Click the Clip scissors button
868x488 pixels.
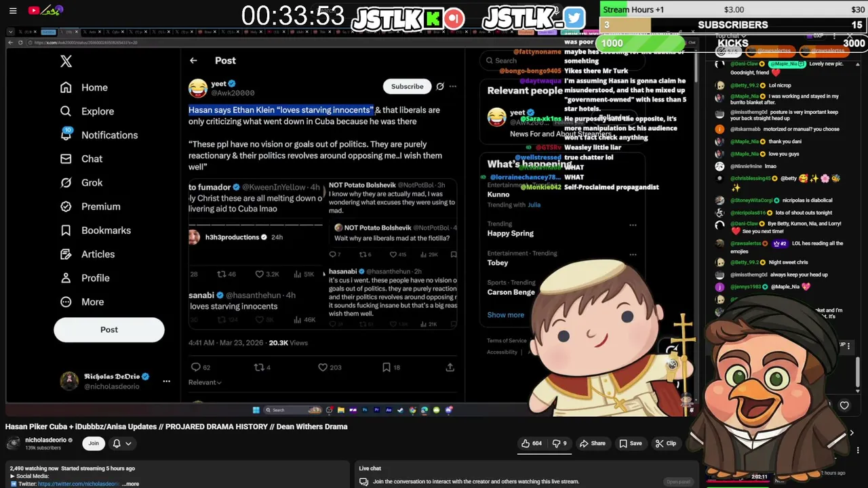point(666,443)
